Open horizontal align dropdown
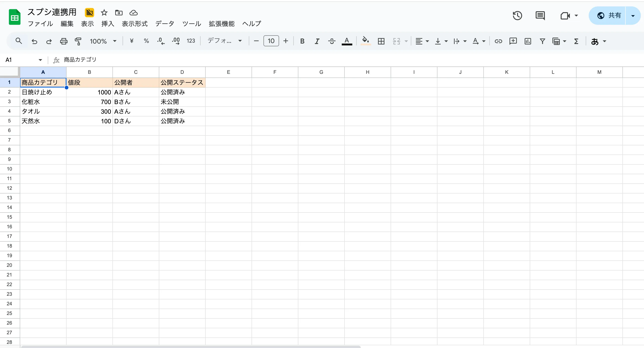The width and height of the screenshot is (644, 348). click(422, 41)
